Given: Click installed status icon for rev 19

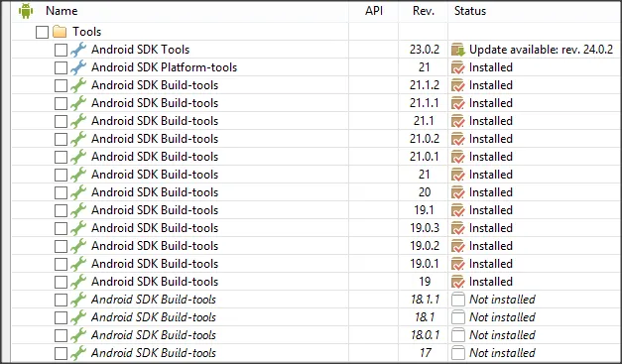Looking at the screenshot, I should tap(458, 282).
